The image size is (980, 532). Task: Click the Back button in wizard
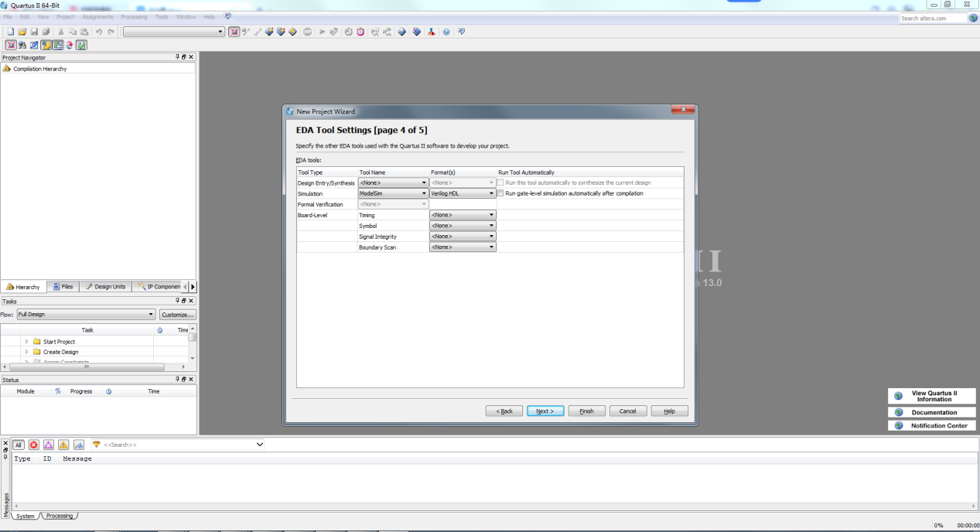504,411
